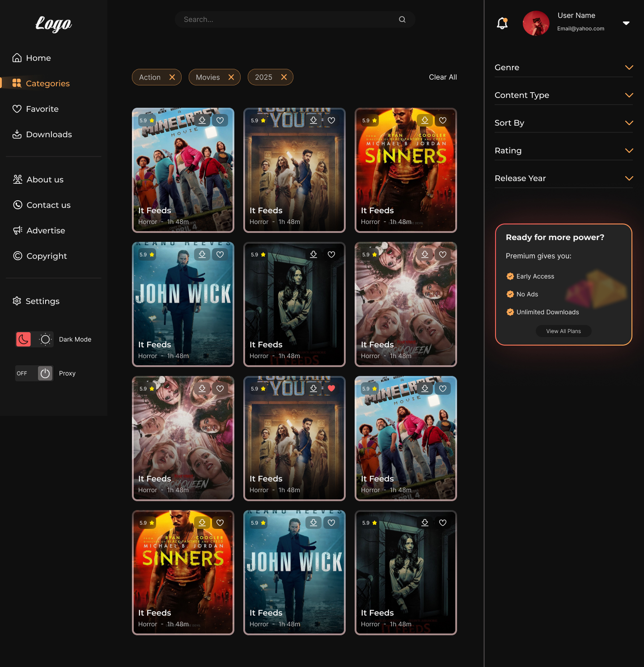Download the first-row Sinners movie
This screenshot has height=667, width=644.
tap(425, 120)
